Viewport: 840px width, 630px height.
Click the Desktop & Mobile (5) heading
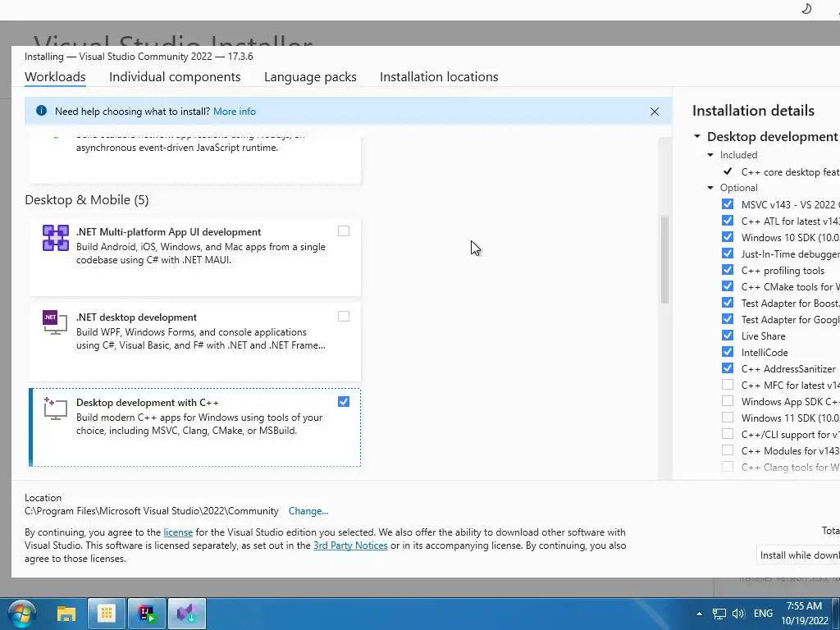87,200
